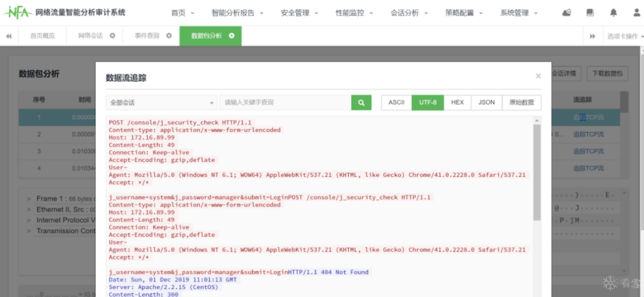The image size is (644, 297).
Task: Expand the Frame 1 tree node
Action: point(29,199)
